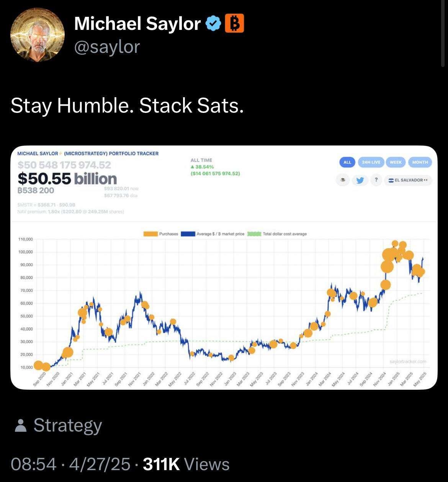
Task: Click the Twitter bird share icon
Action: [360, 180]
